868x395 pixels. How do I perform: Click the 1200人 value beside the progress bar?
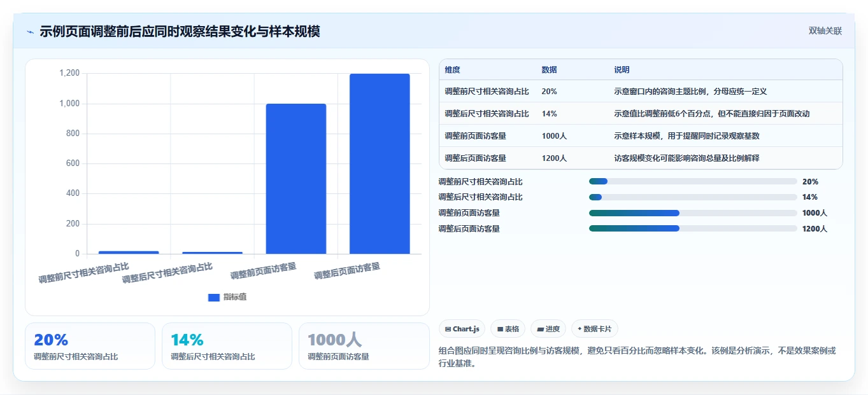pyautogui.click(x=815, y=229)
